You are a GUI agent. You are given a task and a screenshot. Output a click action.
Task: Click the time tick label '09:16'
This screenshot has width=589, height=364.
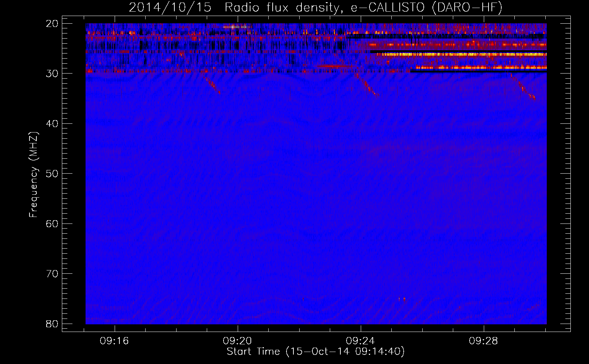(x=115, y=341)
